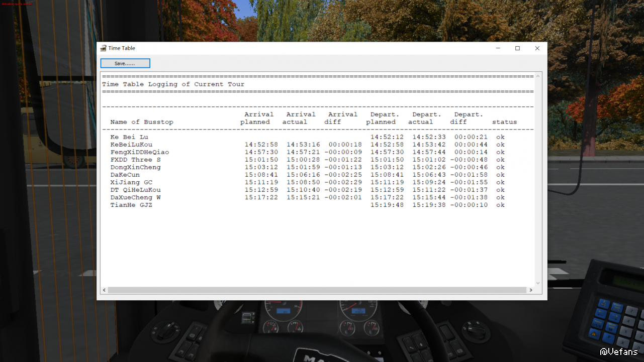The image size is (644, 362).
Task: Click the 'ok' status in the Ke Bei Lu row
Action: point(500,137)
